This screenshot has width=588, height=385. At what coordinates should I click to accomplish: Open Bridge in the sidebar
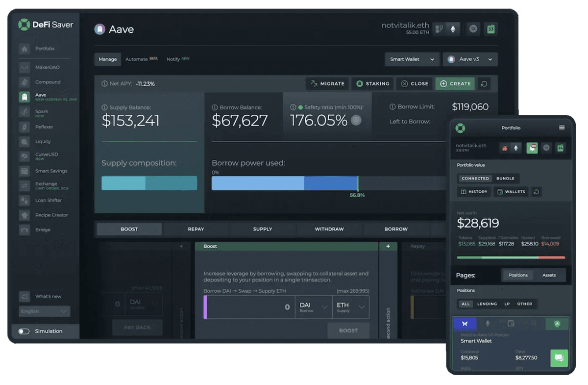coord(35,230)
